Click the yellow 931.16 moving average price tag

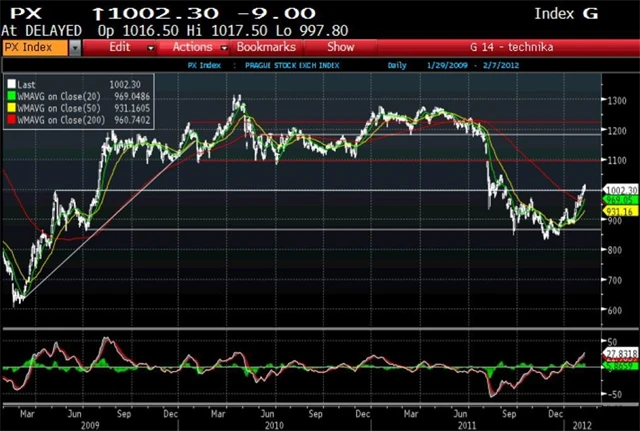(620, 212)
